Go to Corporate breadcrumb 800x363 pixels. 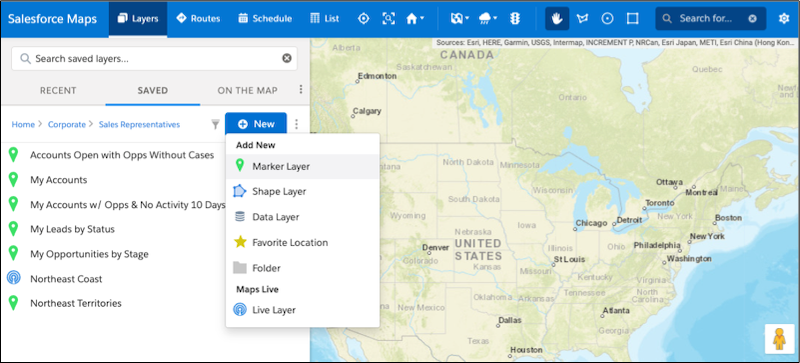point(67,124)
